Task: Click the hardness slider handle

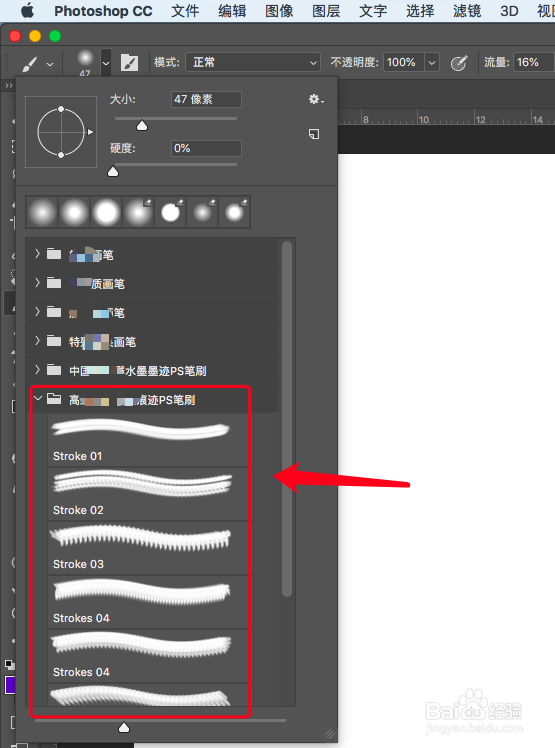Action: coord(113,171)
